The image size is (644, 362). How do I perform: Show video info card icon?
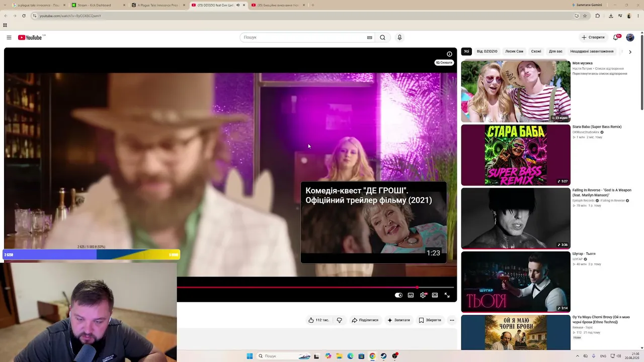[x=449, y=54]
